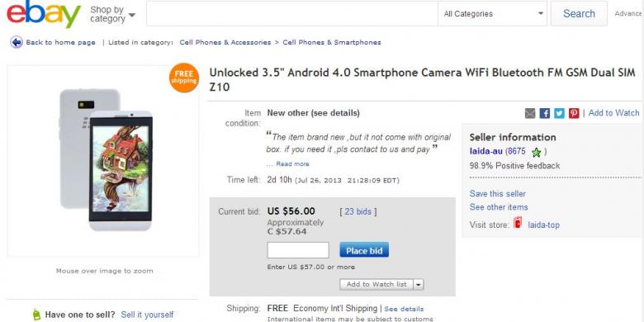Pin this item on Pinterest
The image size is (644, 322).
click(x=574, y=113)
